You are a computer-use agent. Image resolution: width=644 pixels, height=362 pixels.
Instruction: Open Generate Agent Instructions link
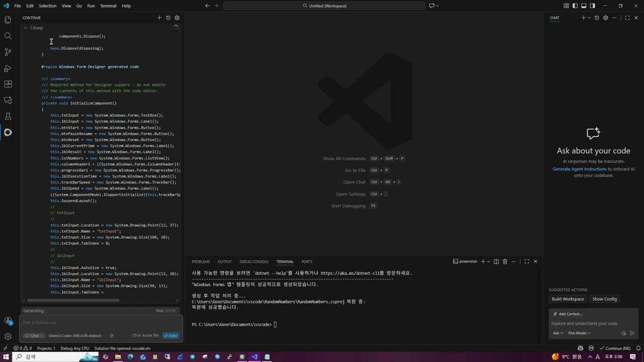pos(580,169)
